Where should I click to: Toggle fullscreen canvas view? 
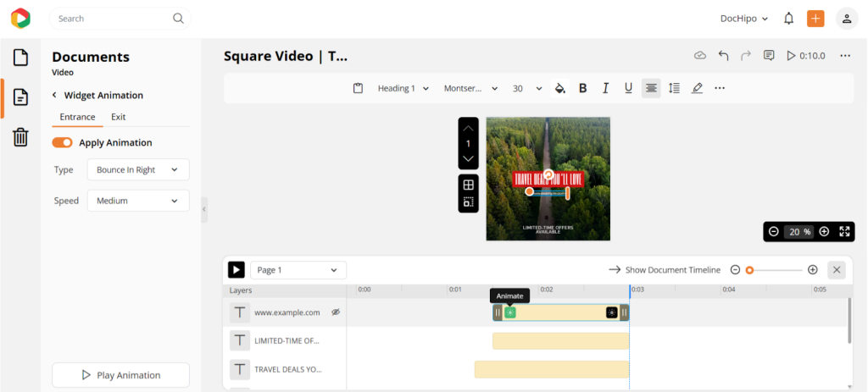pyautogui.click(x=844, y=232)
